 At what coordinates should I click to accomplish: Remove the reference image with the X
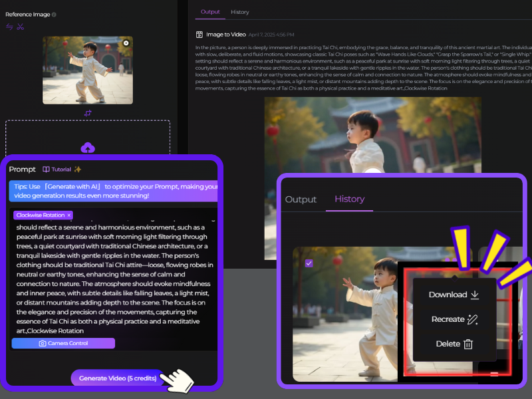126,43
